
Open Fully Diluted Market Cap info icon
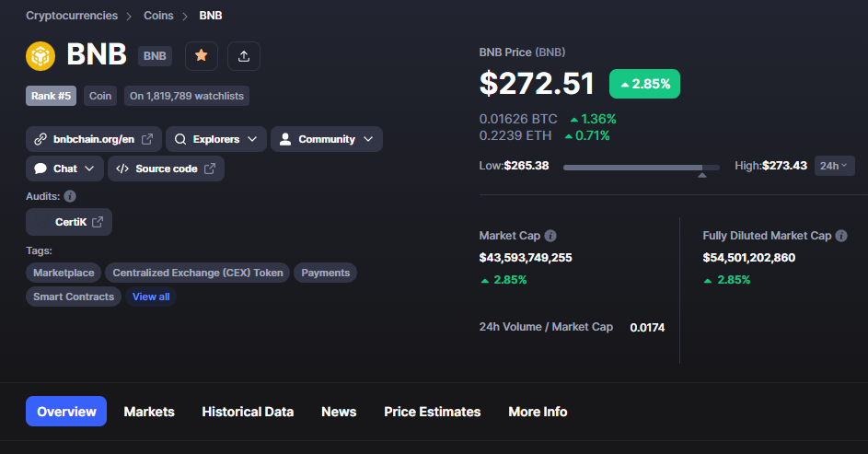tap(841, 236)
